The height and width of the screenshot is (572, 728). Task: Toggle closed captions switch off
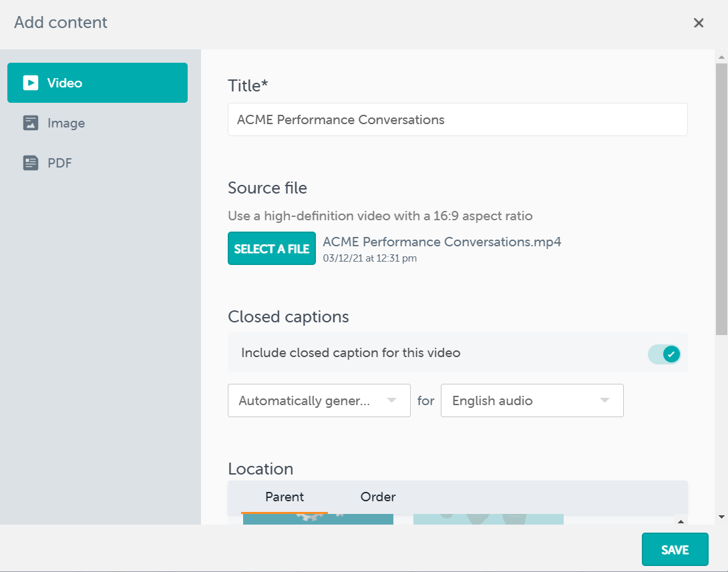[x=664, y=354]
